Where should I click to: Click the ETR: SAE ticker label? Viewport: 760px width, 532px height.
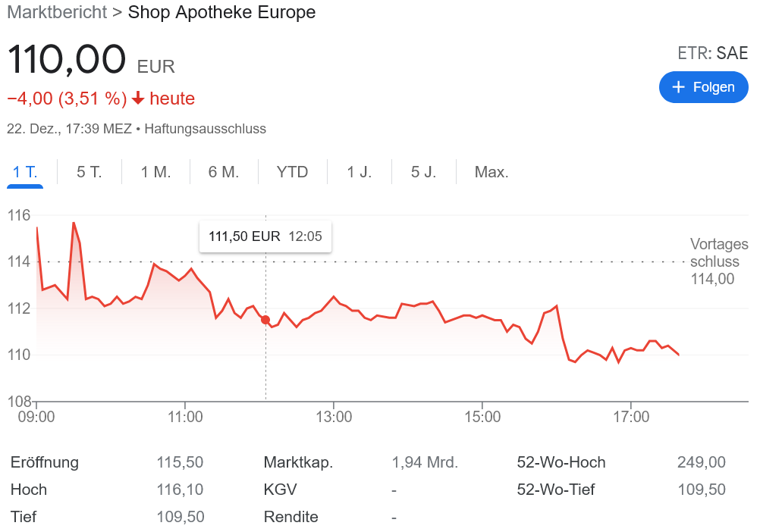[713, 53]
